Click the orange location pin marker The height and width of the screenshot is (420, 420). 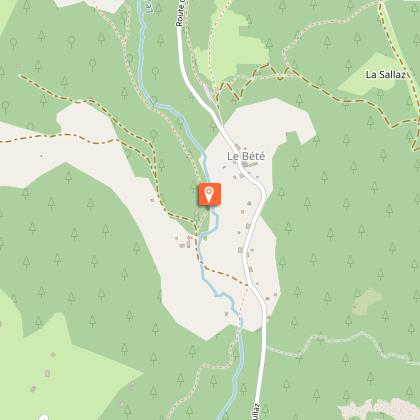coord(209,195)
